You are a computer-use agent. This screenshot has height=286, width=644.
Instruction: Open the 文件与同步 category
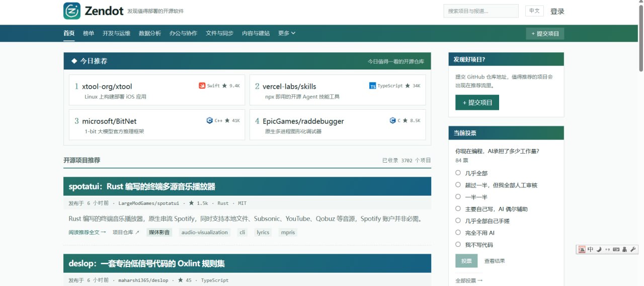219,33
